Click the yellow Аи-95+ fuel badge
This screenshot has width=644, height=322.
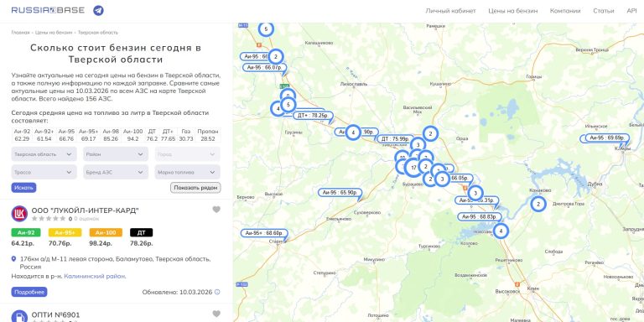coord(65,232)
